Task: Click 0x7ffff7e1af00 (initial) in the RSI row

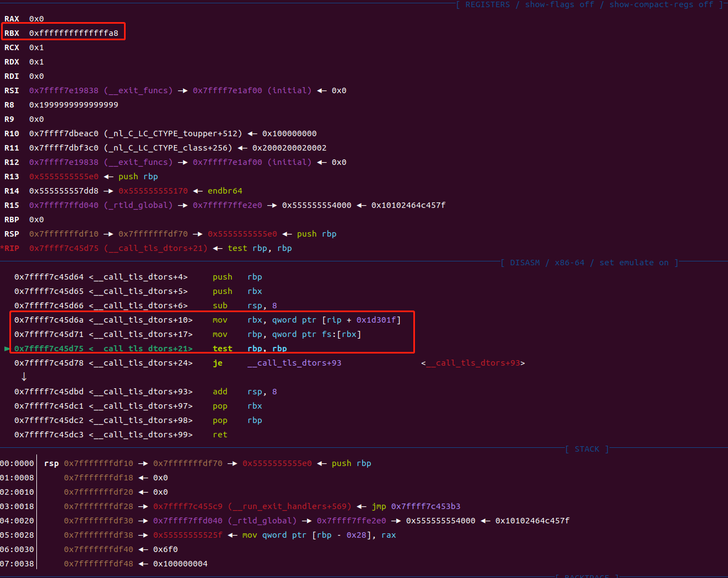Action: 252,90
